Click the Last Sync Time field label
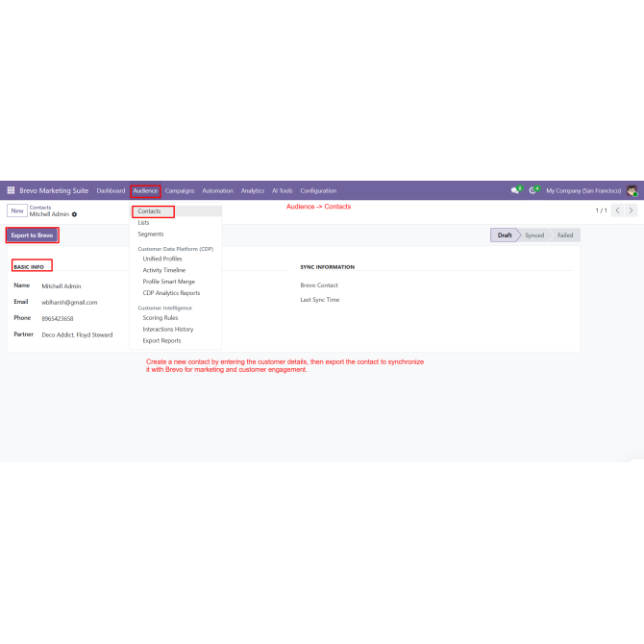Image resolution: width=644 pixels, height=644 pixels. (320, 300)
